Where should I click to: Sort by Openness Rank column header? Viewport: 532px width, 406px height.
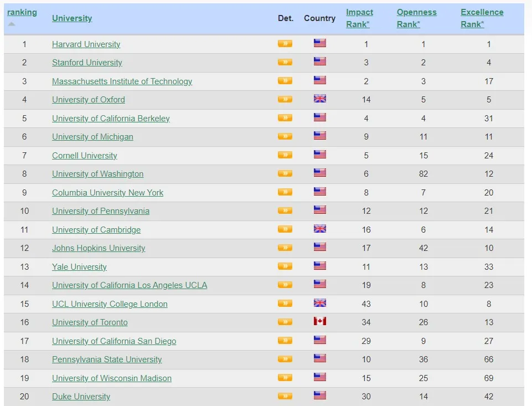pos(417,18)
